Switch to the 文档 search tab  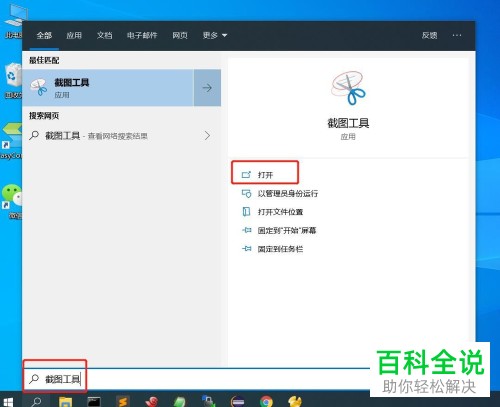coord(104,35)
